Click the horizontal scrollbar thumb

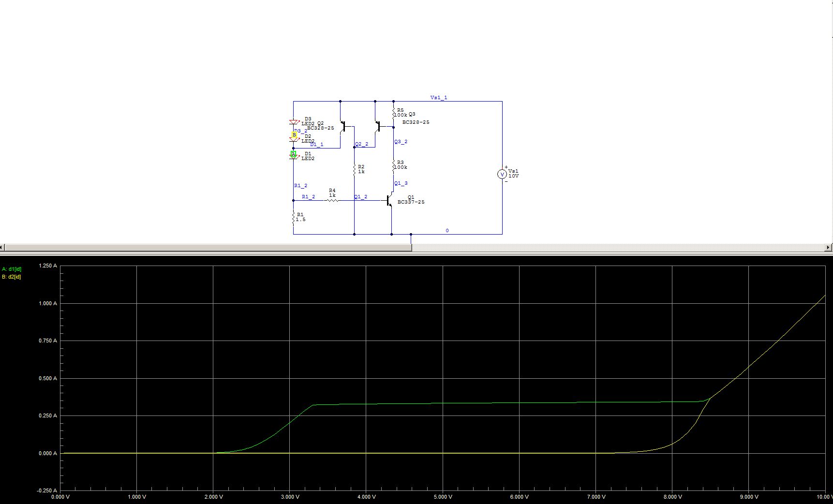point(208,248)
